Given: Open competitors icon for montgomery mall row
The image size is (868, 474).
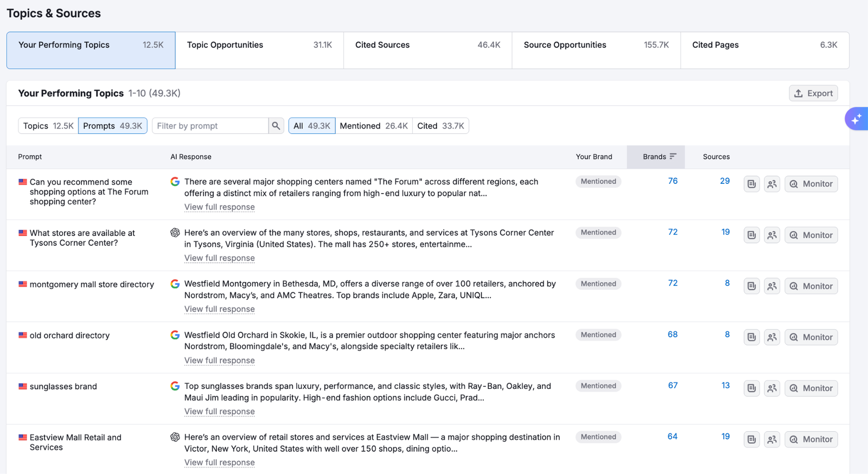Looking at the screenshot, I should 772,286.
